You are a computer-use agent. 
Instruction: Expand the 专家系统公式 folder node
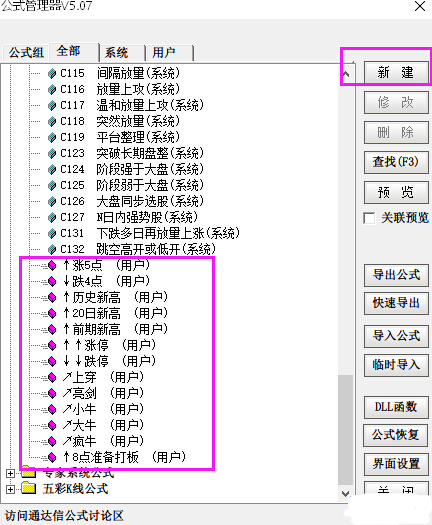[10, 473]
